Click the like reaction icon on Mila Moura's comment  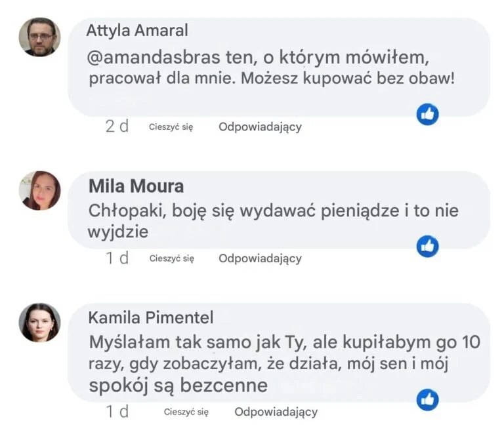click(428, 246)
